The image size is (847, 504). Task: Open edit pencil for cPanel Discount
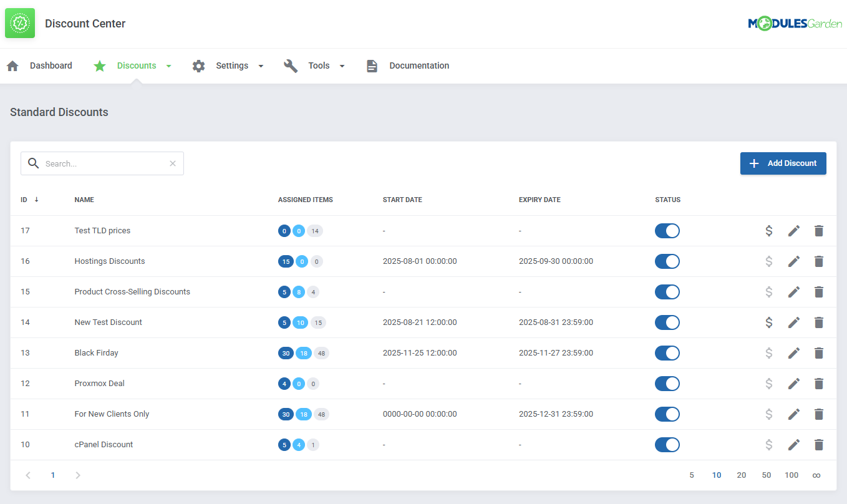(793, 445)
